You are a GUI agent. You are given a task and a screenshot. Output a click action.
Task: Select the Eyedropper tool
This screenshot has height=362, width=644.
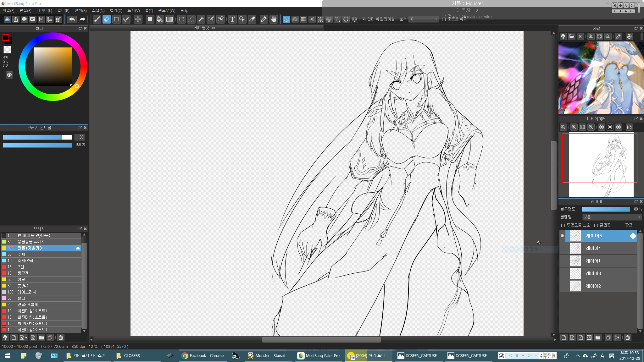[x=264, y=19]
